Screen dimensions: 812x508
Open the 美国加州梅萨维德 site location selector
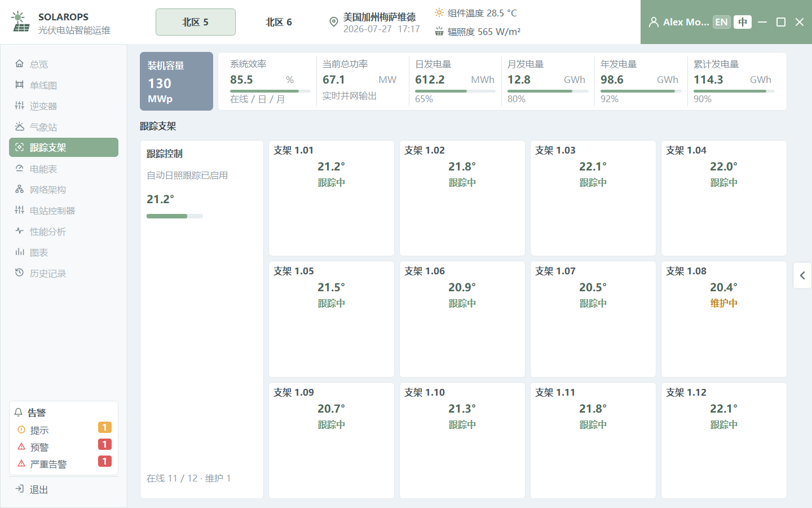(374, 22)
